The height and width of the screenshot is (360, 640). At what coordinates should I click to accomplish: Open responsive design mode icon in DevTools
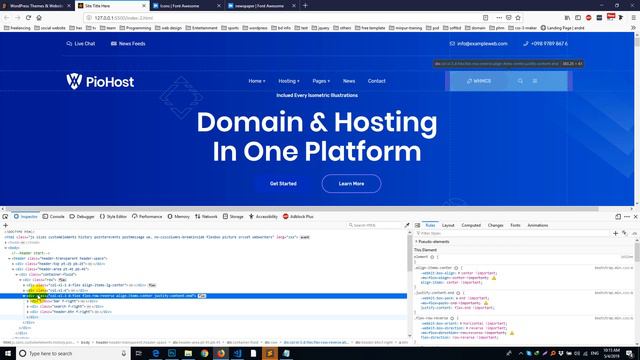pos(618,217)
